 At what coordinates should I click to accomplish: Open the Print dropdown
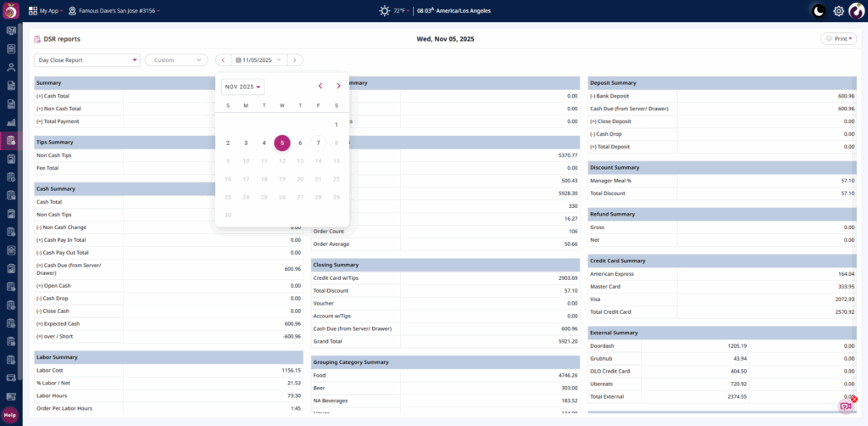[x=838, y=39]
